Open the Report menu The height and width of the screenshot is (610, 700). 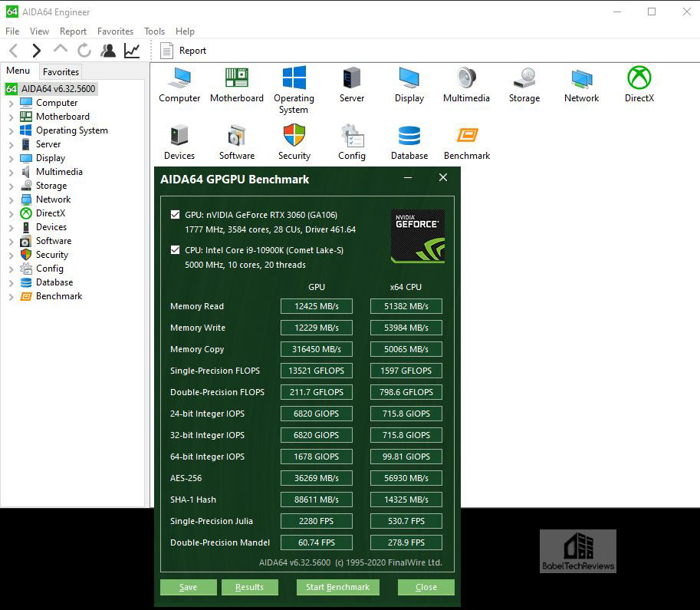tap(73, 31)
